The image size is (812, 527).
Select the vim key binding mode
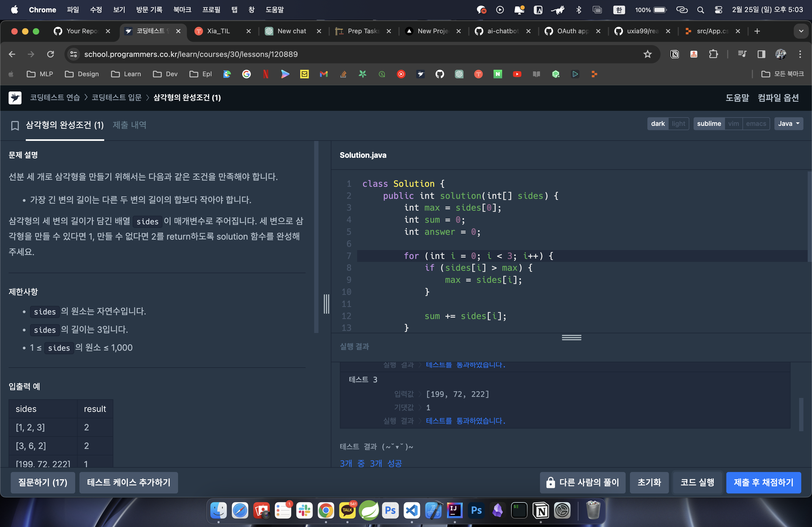733,124
